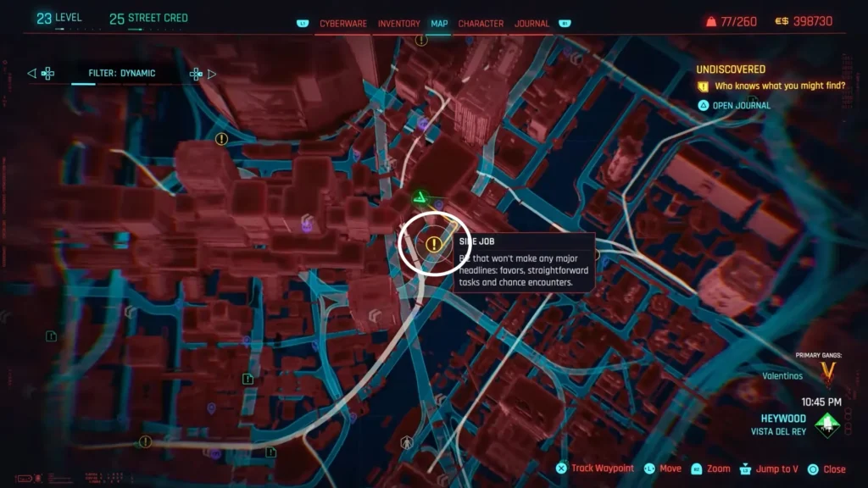Open the Filter: Dynamic selector
The width and height of the screenshot is (868, 488).
click(120, 73)
